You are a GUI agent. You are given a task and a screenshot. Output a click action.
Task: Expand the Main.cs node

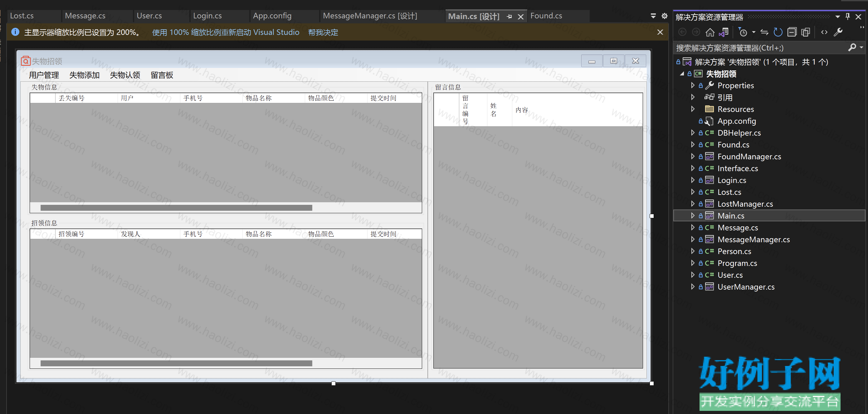(x=693, y=215)
